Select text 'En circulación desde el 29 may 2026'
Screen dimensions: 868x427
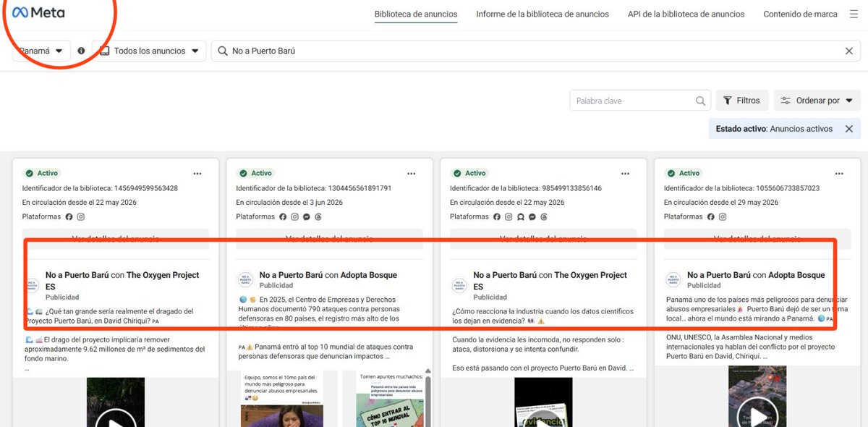(x=721, y=203)
